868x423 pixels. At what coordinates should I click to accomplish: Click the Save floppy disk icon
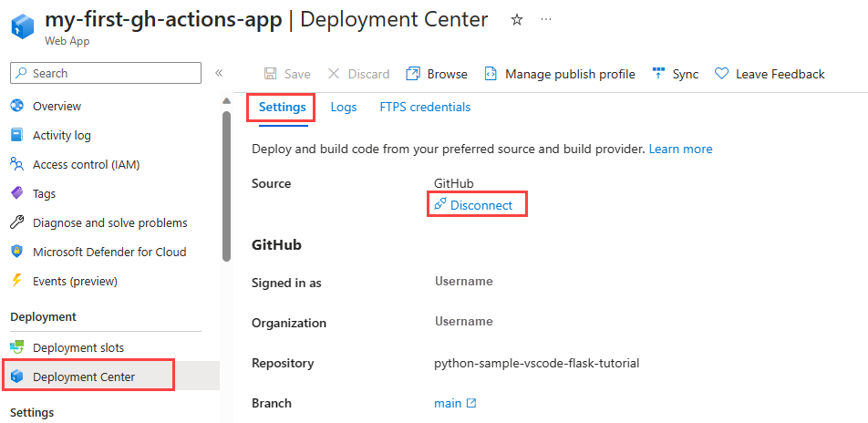click(270, 74)
